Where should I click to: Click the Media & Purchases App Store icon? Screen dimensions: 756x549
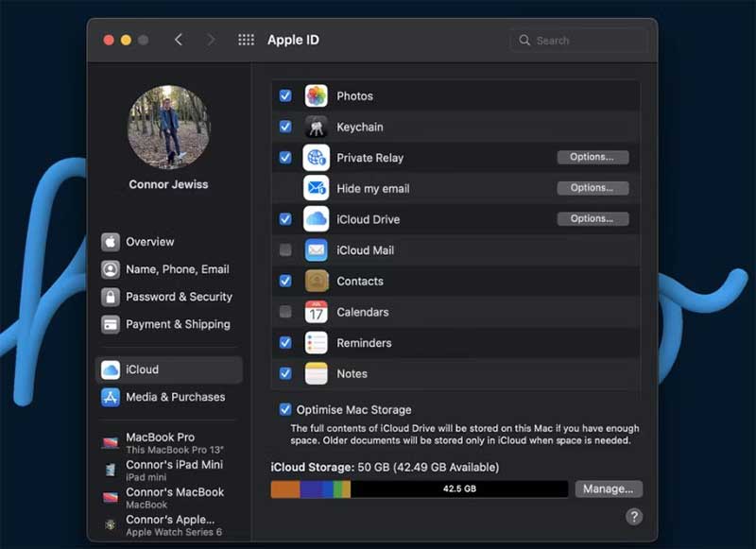(x=111, y=397)
